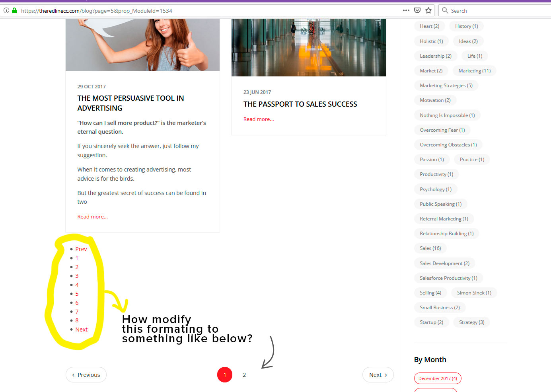The height and width of the screenshot is (392, 551).
Task: Click the 23 JUN 2017 article date
Action: 257,92
